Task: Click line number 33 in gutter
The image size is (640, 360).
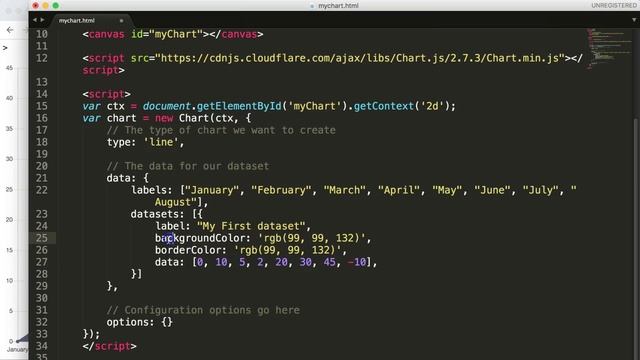Action: (42, 334)
